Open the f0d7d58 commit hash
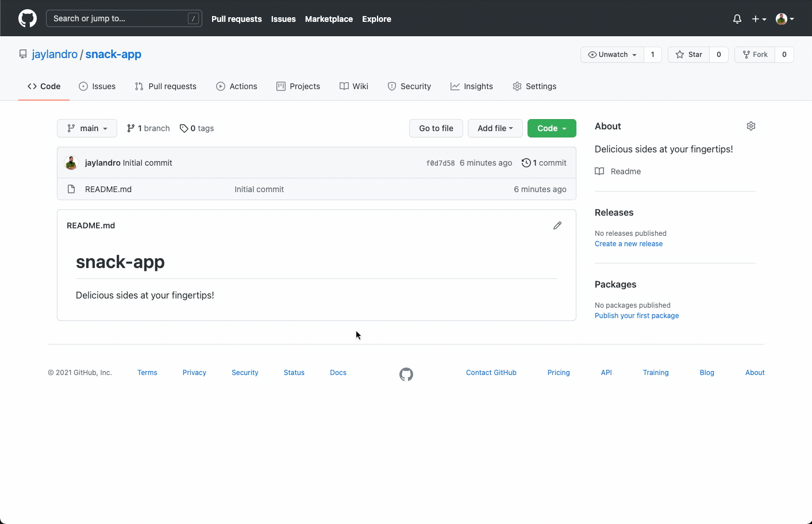Screen dimensions: 812x524 point(440,163)
